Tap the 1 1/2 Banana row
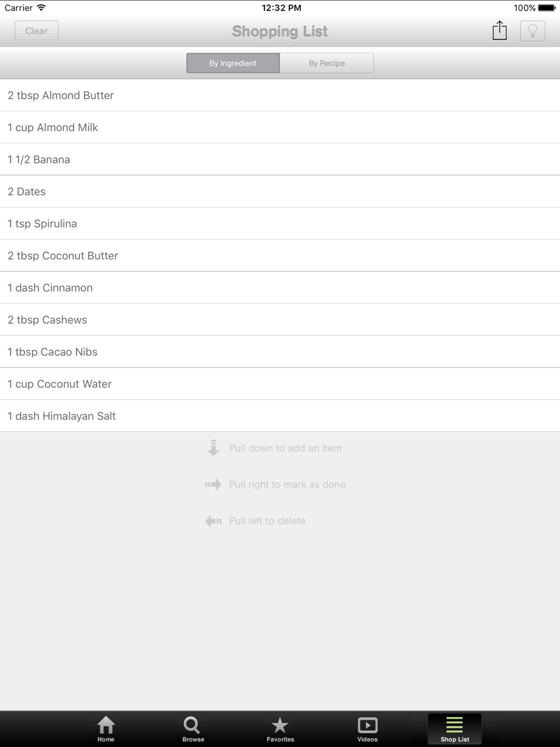 coord(280,159)
